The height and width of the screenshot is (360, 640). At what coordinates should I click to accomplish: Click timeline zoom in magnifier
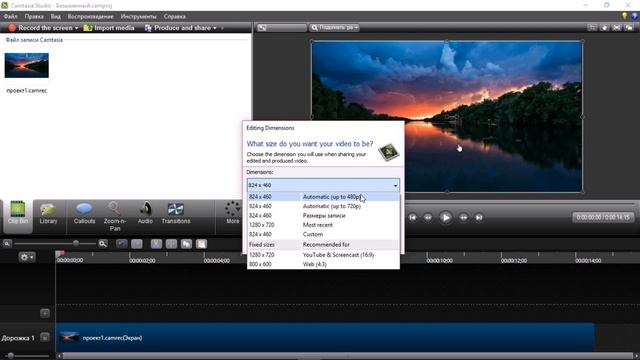(103, 244)
